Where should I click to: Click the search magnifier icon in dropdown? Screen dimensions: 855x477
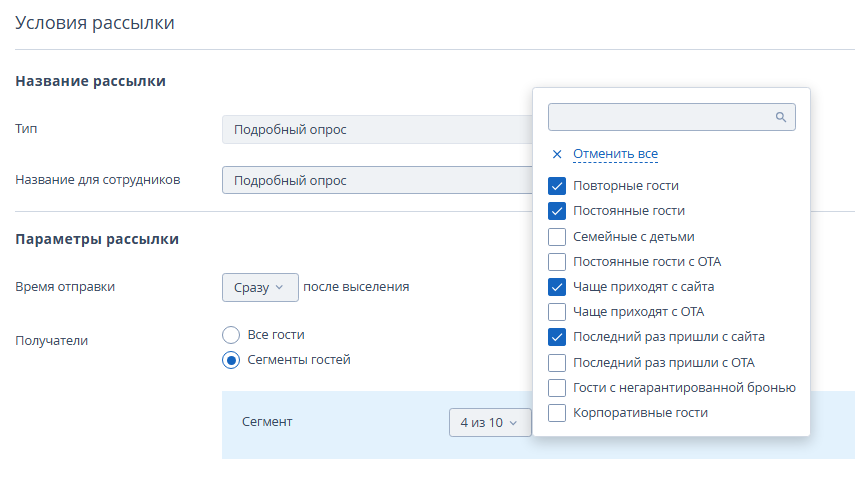(x=781, y=117)
